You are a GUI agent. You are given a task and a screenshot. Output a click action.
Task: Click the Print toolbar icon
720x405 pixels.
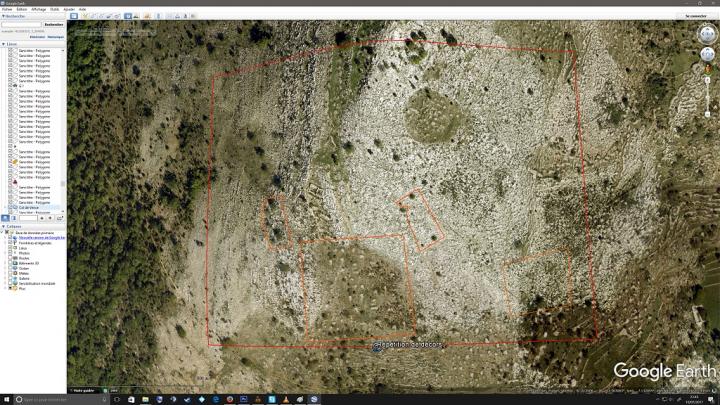coord(178,16)
